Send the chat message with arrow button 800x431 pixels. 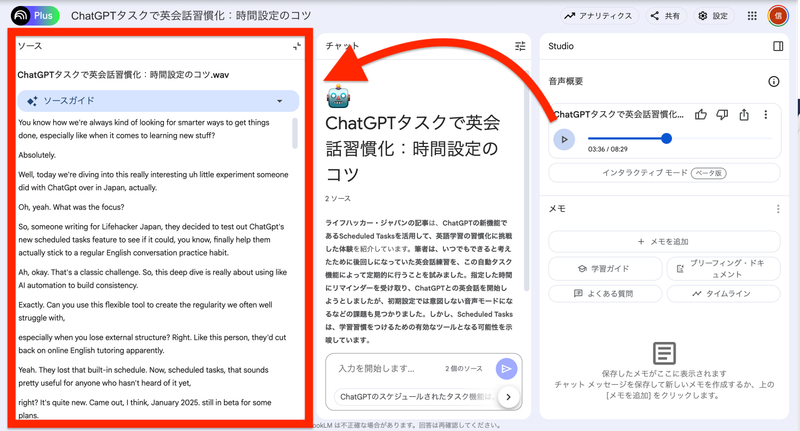[x=507, y=369]
